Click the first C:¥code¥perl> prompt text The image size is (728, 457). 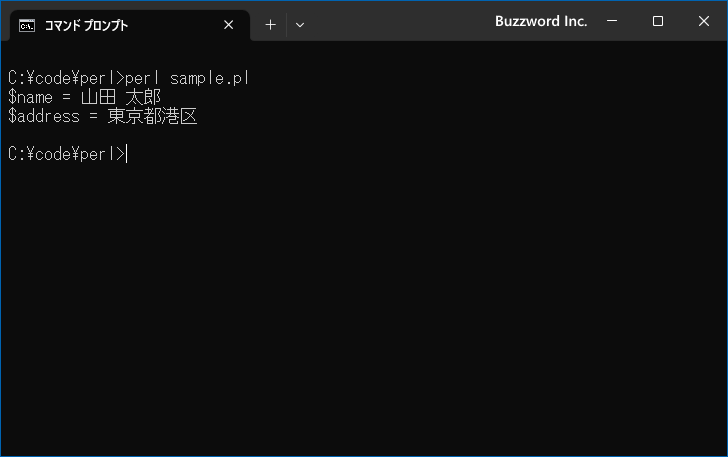coord(66,78)
